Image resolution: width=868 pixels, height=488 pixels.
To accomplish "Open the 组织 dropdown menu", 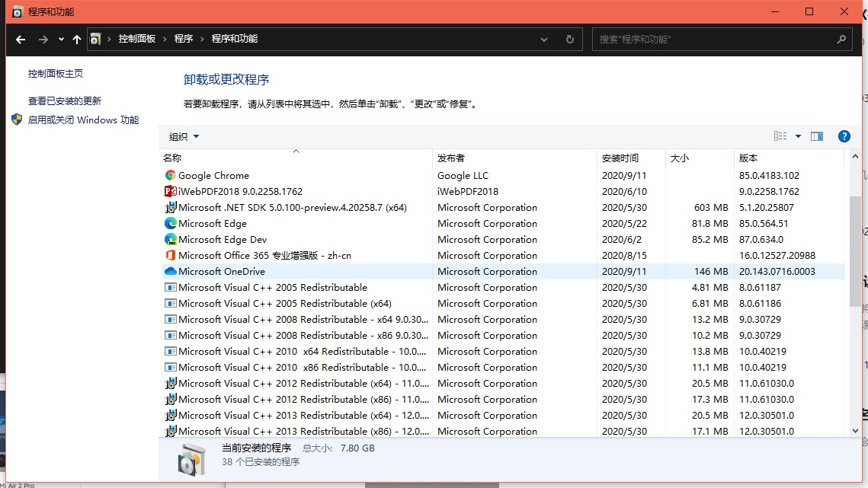I will [x=184, y=137].
